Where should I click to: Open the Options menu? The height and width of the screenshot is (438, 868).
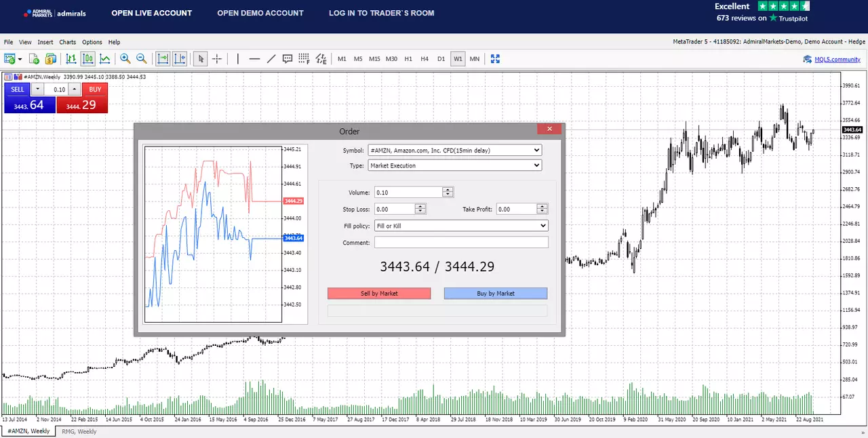pos(92,42)
